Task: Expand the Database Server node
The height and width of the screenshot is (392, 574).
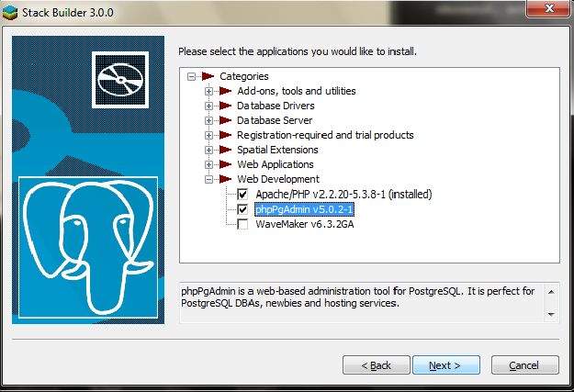Action: coord(208,120)
